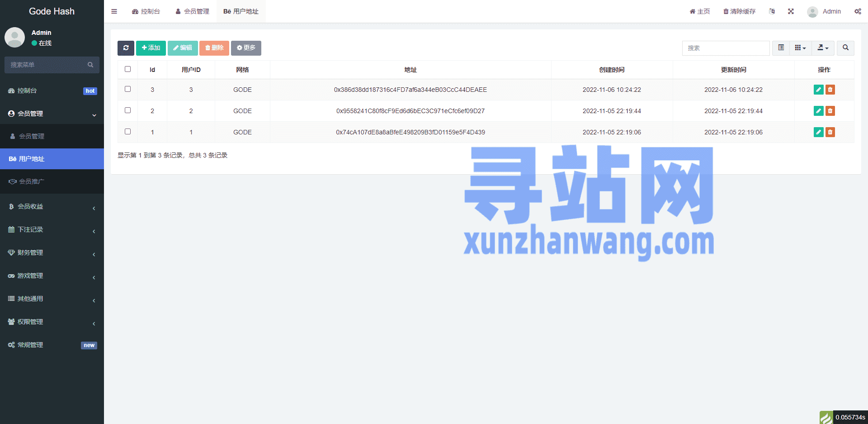Check the checkbox for row Id 3
Viewport: 868px width, 424px height.
127,89
